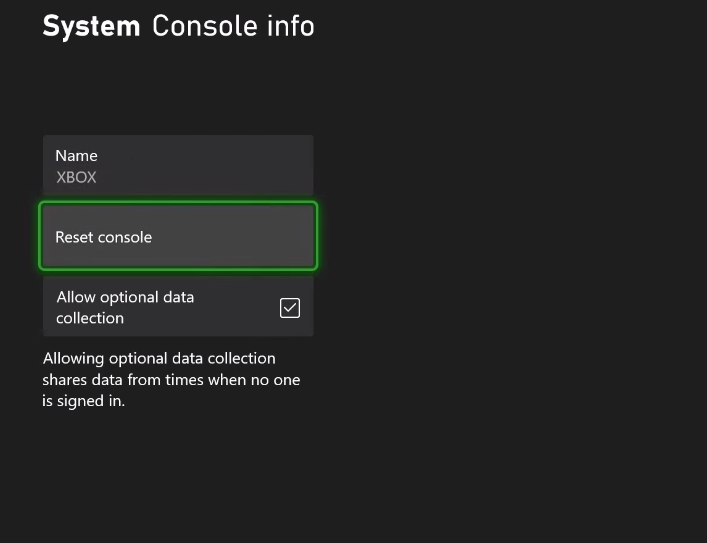Screen dimensions: 707x543
Task: Click "Allowing optional data collection" text line
Action: pos(159,358)
